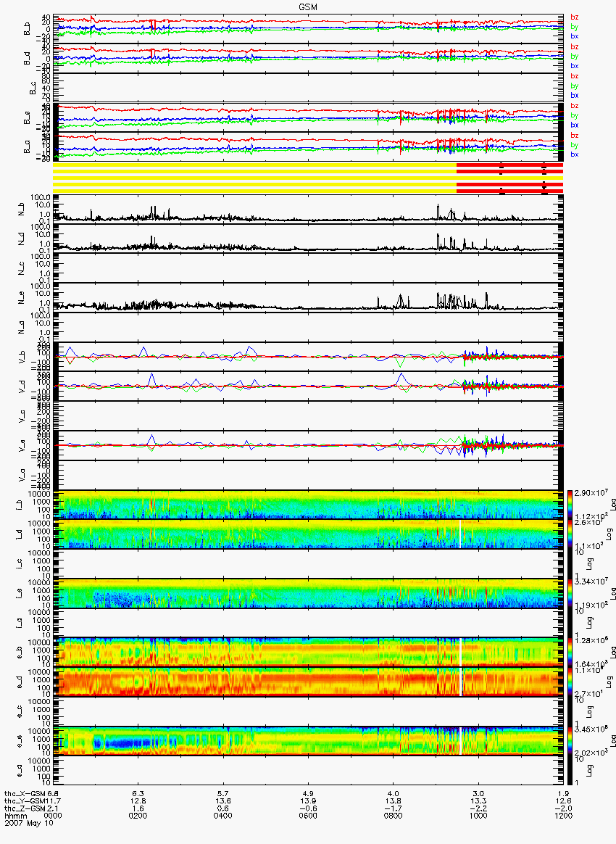
Task: Click the Z-GSM value -1.7
Action: coord(394,808)
